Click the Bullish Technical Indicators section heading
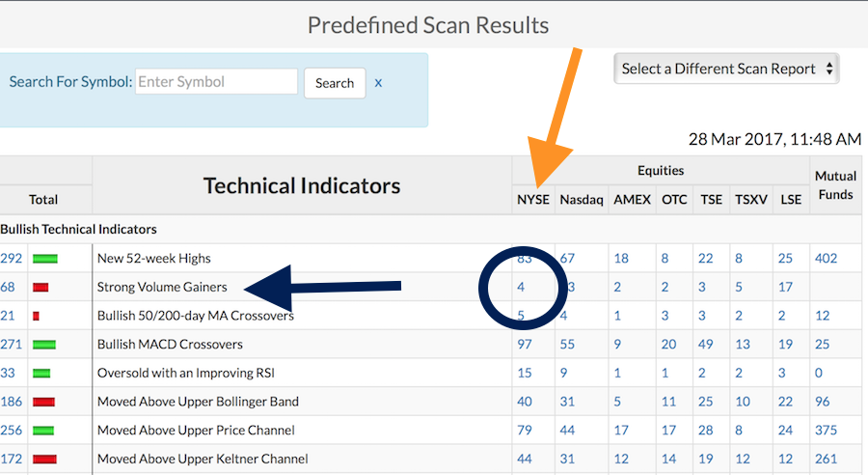This screenshot has height=475, width=868. click(x=79, y=230)
